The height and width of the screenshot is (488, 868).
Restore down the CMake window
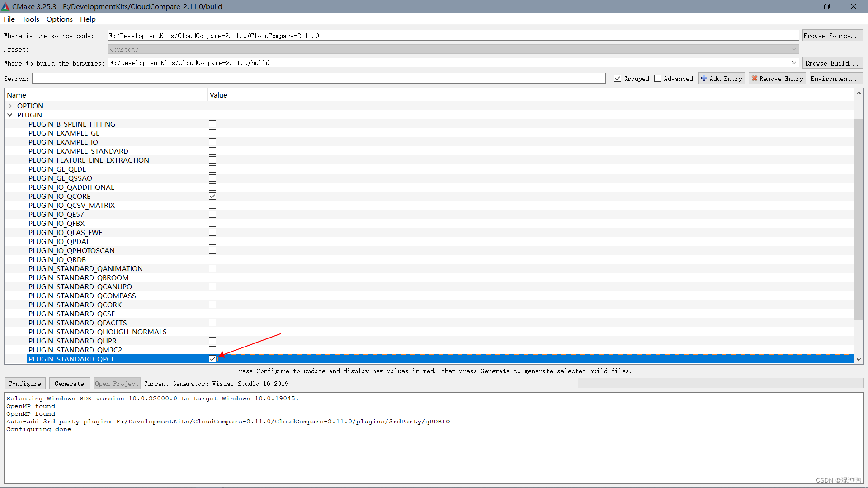click(826, 6)
